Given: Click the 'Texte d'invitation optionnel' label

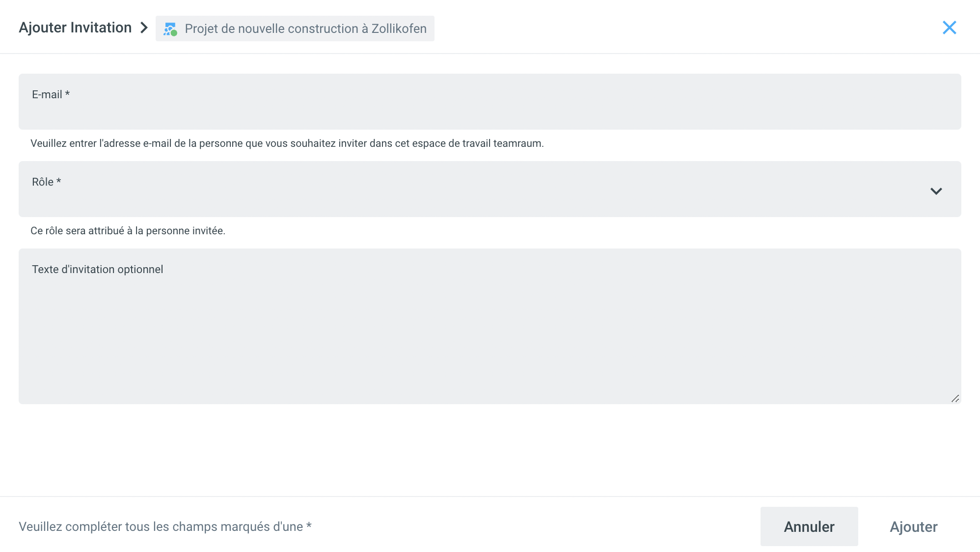Looking at the screenshot, I should click(97, 269).
